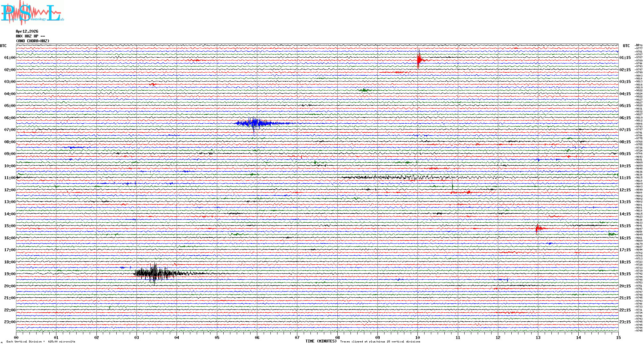The image size is (644, 346).
Task: Click the TIME (MINUTES) axis title
Action: tap(321, 341)
